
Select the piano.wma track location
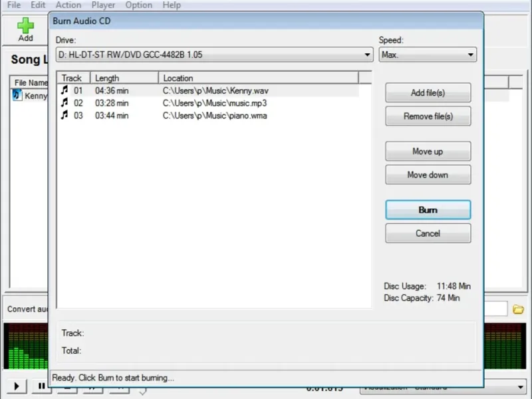[x=215, y=116]
